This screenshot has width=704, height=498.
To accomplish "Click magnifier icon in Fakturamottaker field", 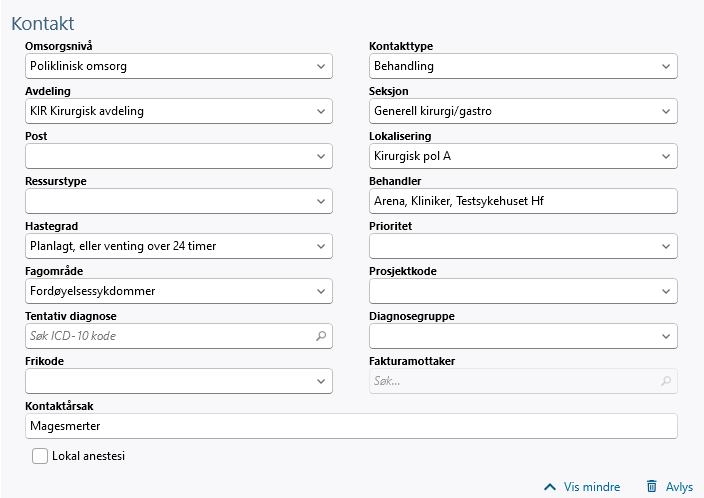I will [x=666, y=381].
